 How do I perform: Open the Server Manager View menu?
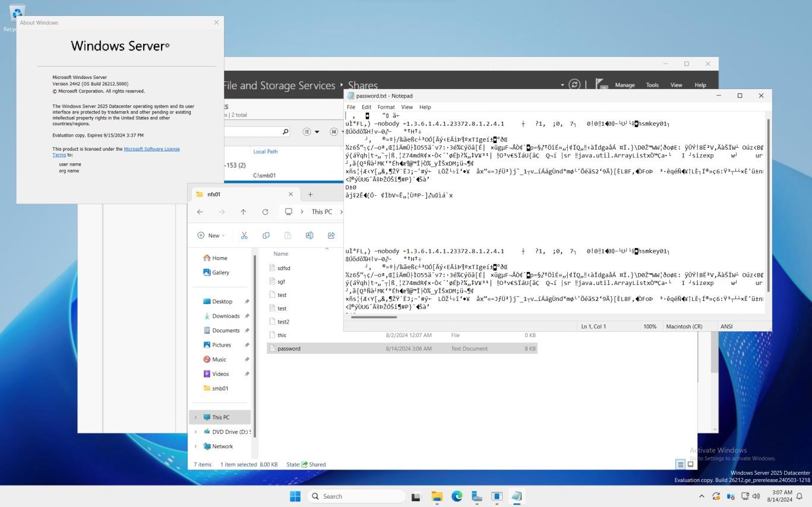[676, 85]
